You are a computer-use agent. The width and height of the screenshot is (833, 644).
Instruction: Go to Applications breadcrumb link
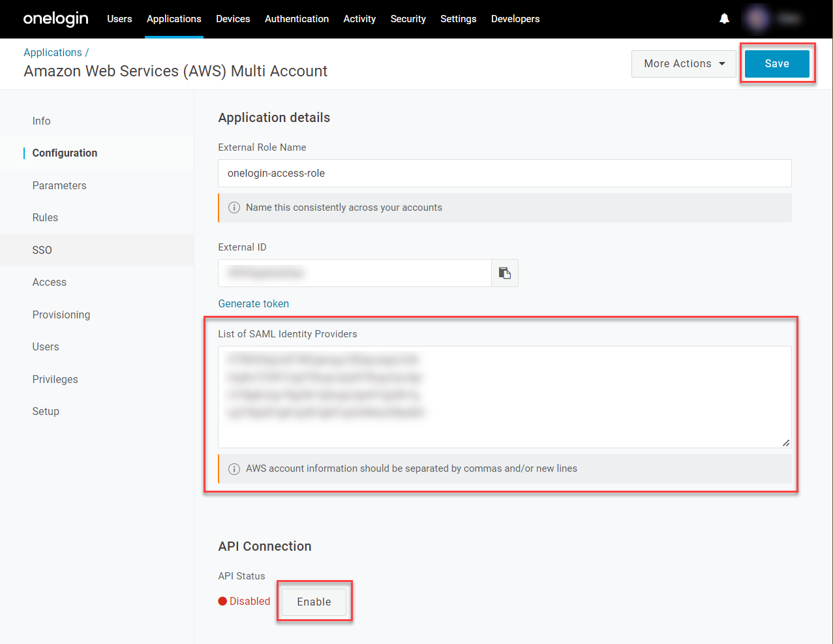pos(53,52)
